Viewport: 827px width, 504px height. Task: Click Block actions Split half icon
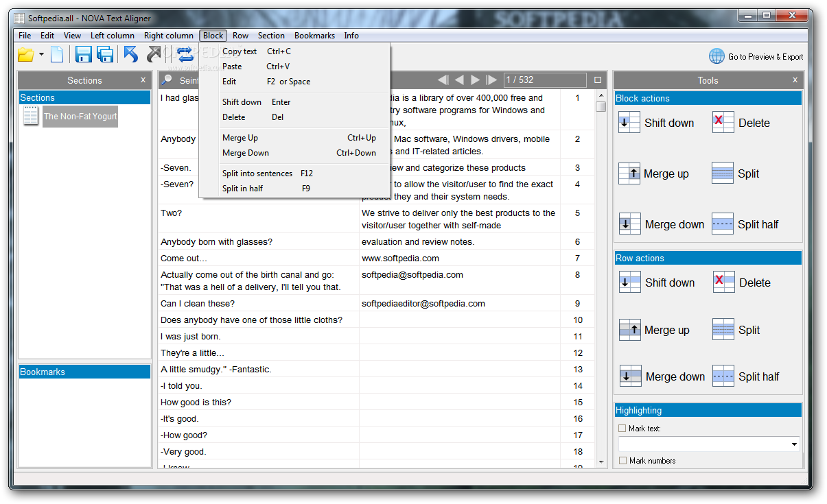[x=723, y=224]
